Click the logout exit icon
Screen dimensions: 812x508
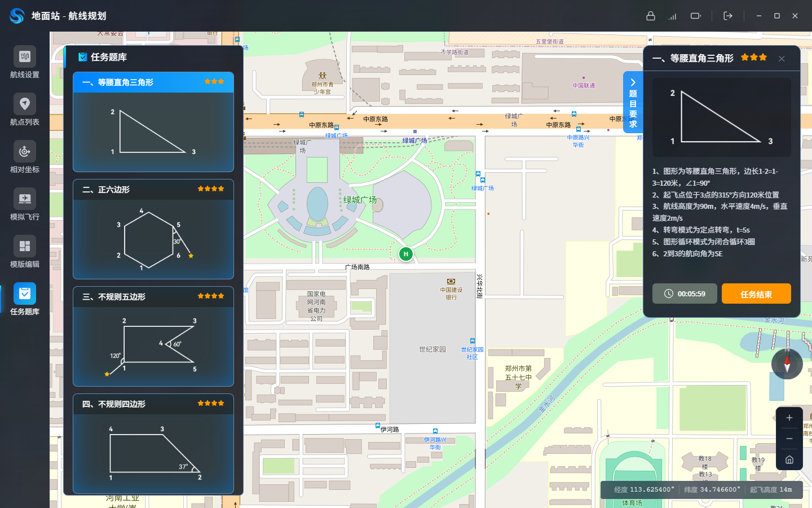click(x=728, y=16)
